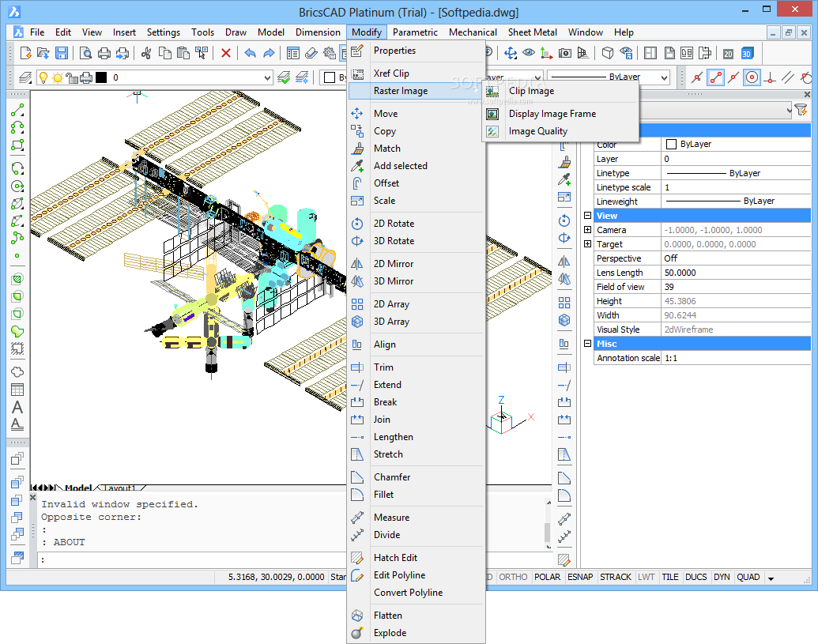818x644 pixels.
Task: Click the filter icon in Properties panel
Action: [801, 110]
